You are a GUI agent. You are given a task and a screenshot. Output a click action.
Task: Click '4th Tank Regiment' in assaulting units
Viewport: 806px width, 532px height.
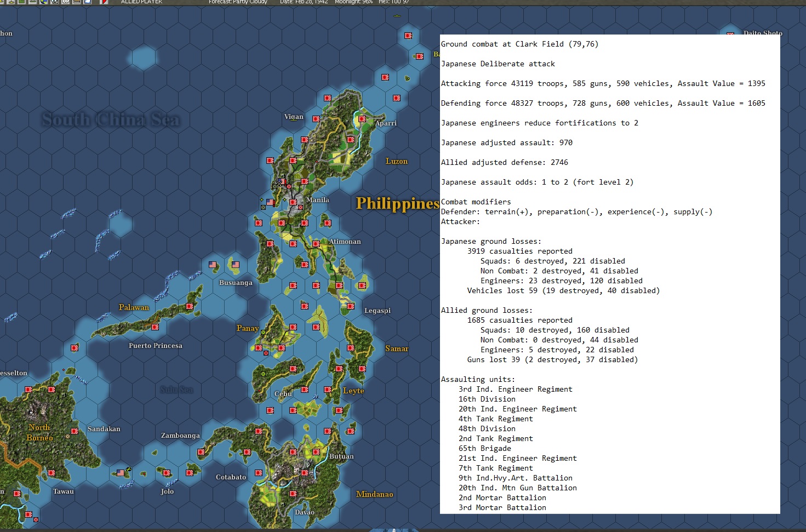click(496, 419)
